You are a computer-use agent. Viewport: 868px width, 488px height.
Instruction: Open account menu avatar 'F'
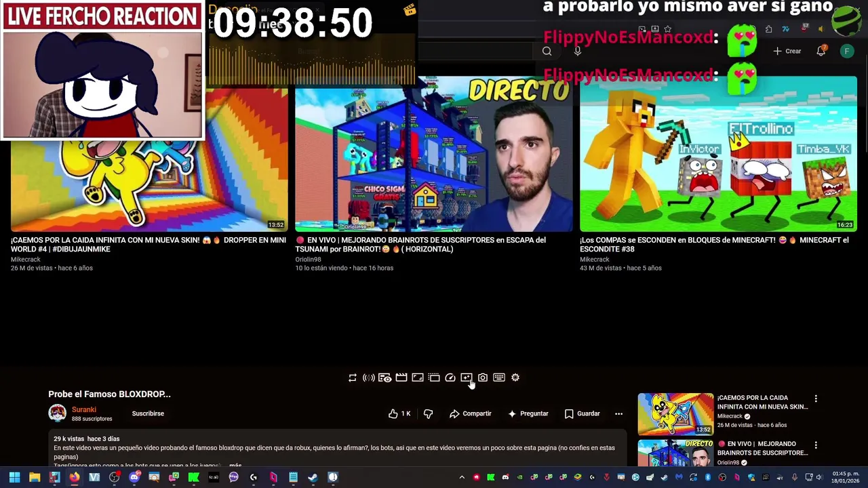tap(846, 51)
